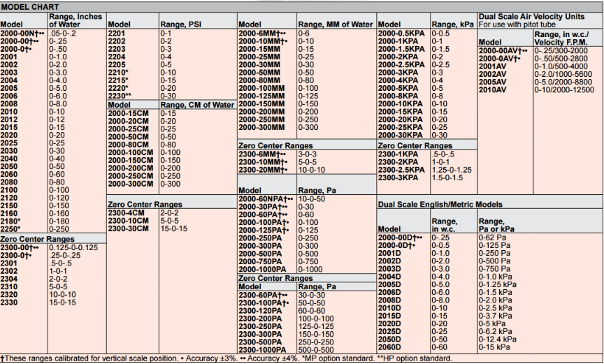Select zero center model 2300-4CM
604x364 pixels.
127,211
